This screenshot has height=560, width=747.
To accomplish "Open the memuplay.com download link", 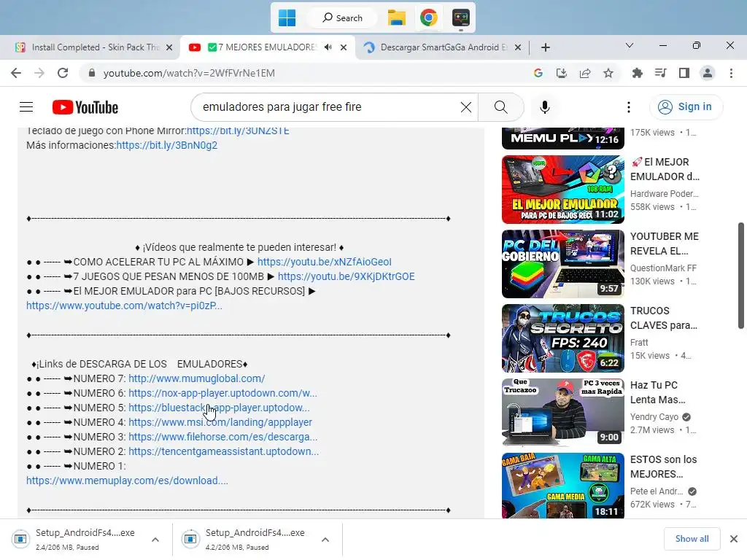I will tap(127, 481).
